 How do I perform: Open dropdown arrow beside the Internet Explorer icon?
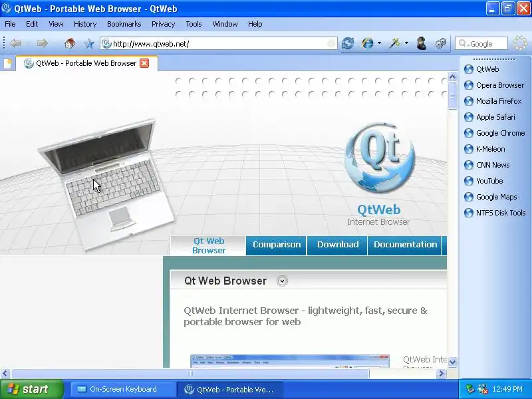tap(379, 43)
